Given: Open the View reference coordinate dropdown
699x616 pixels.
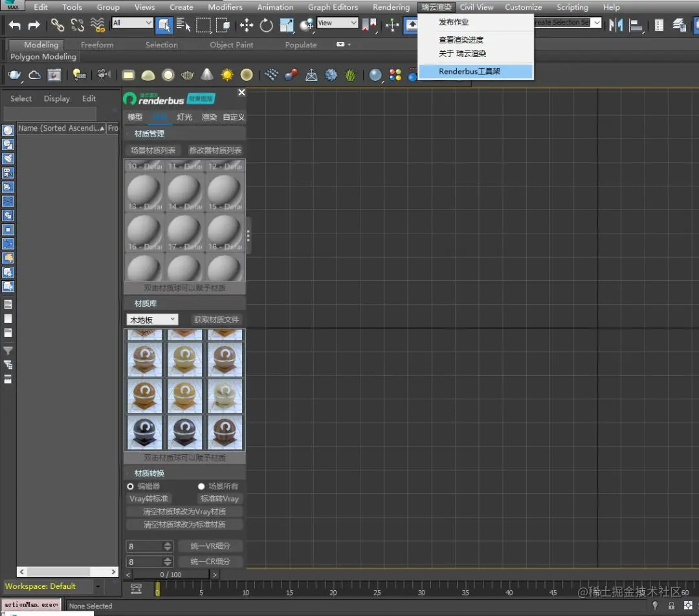Looking at the screenshot, I should click(337, 23).
